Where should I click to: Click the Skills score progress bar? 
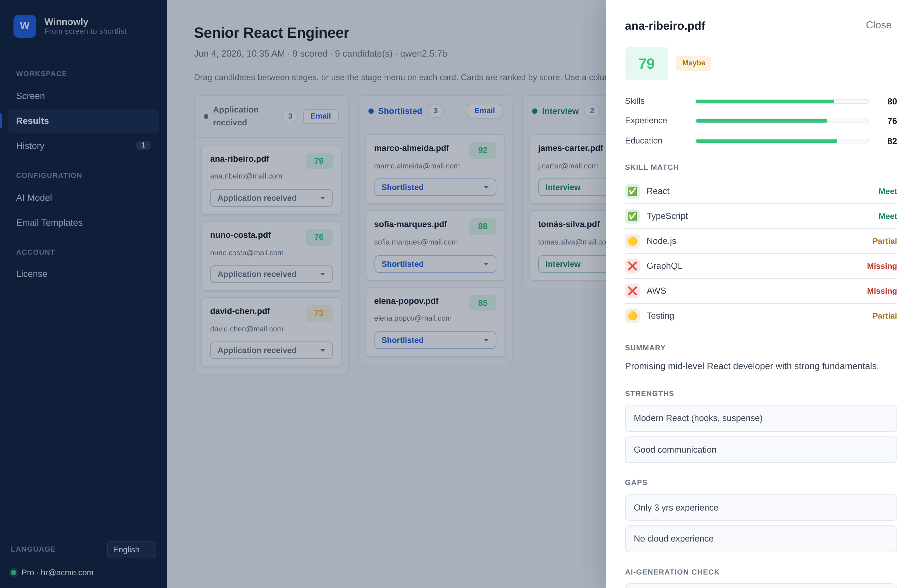point(782,102)
